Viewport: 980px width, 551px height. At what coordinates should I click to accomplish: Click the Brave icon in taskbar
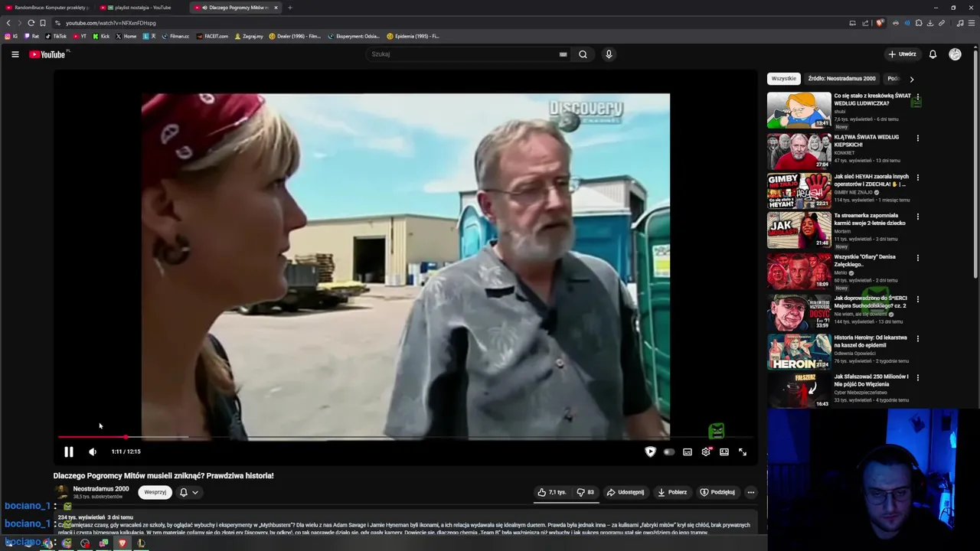(122, 543)
